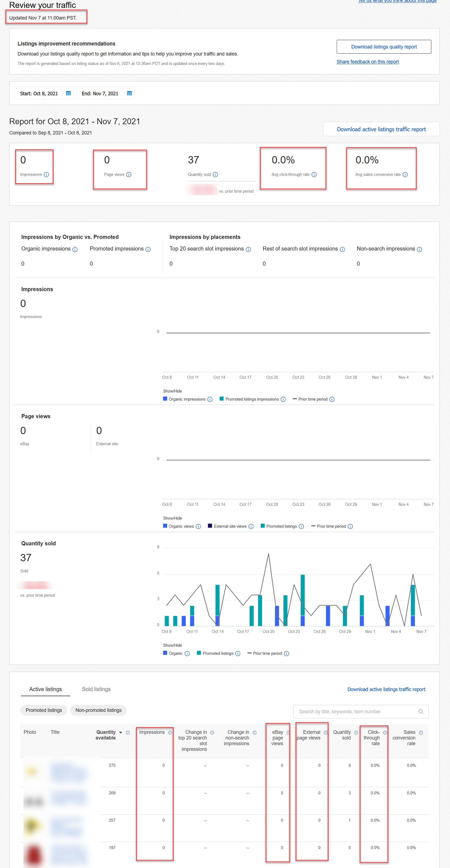The height and width of the screenshot is (868, 450).
Task: Click the info icon beside Avg sales conversion rate
Action: pyautogui.click(x=405, y=175)
